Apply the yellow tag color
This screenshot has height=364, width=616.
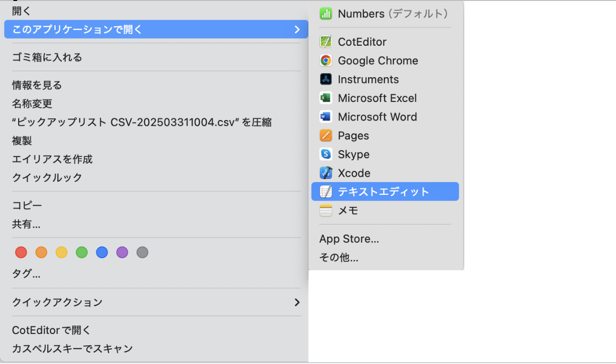pyautogui.click(x=62, y=253)
